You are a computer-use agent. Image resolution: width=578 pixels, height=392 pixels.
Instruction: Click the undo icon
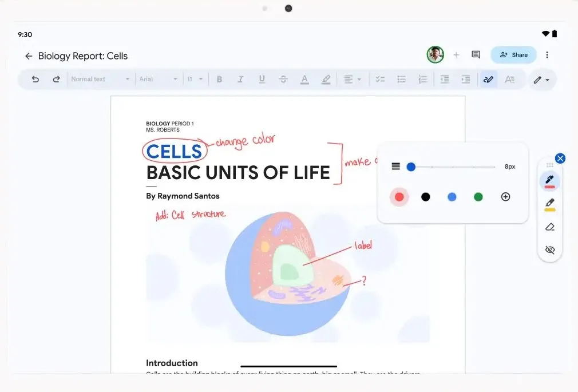click(x=35, y=79)
